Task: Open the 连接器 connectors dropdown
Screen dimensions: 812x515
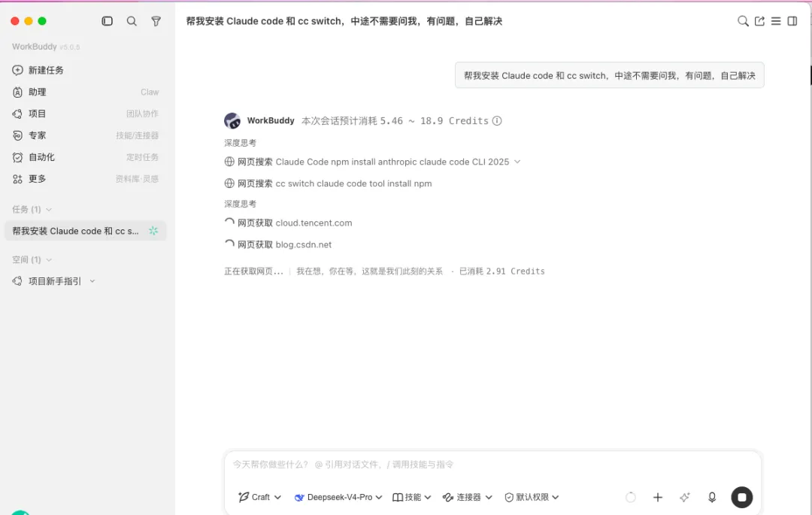Action: tap(467, 498)
